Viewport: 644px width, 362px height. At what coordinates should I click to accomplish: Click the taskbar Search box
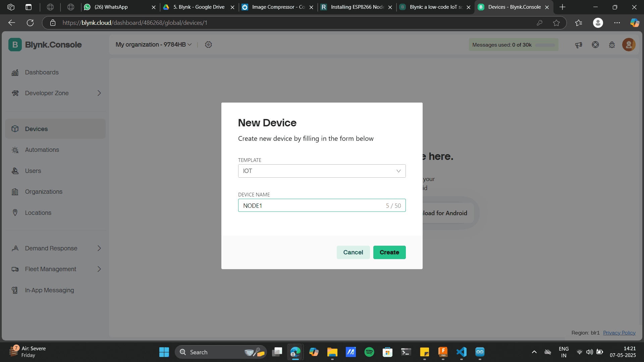tap(221, 352)
